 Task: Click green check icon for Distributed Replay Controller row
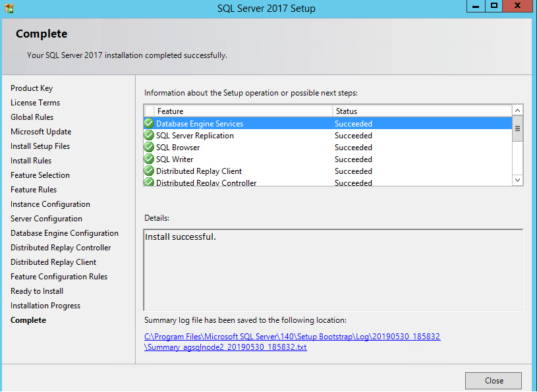[149, 182]
